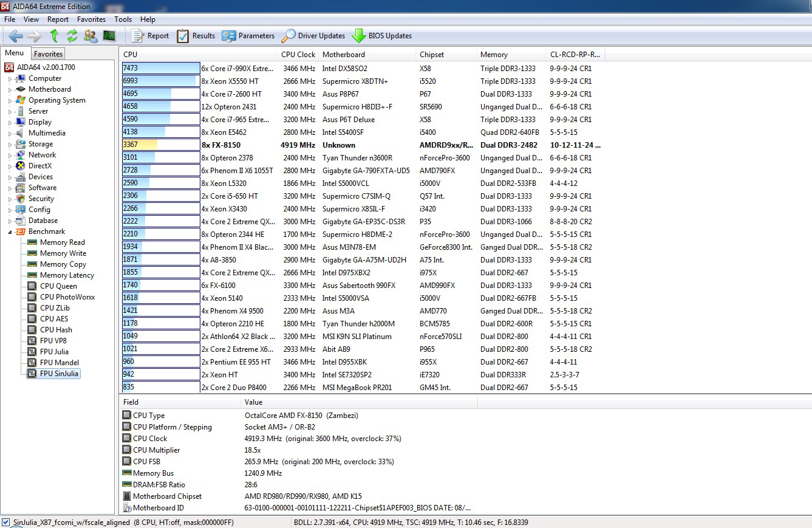Expand the Multimedia tree node
Viewport: 812px width, 528px height.
(x=9, y=133)
